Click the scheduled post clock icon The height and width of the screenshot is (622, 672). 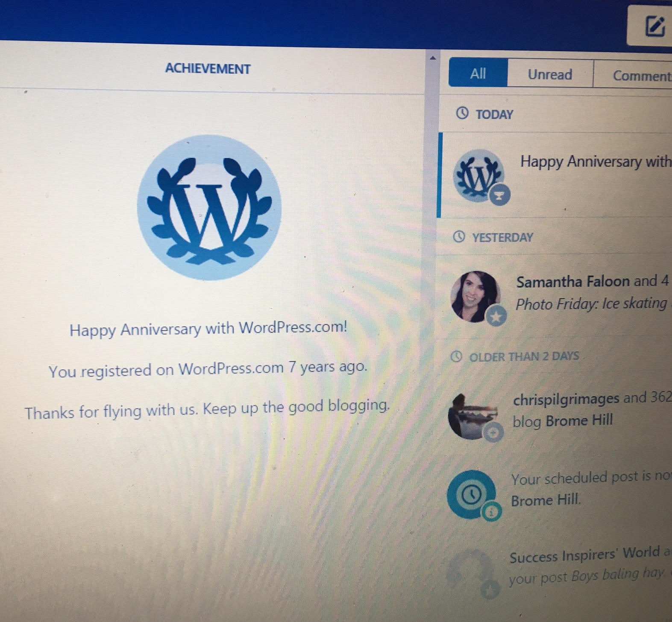tap(471, 494)
